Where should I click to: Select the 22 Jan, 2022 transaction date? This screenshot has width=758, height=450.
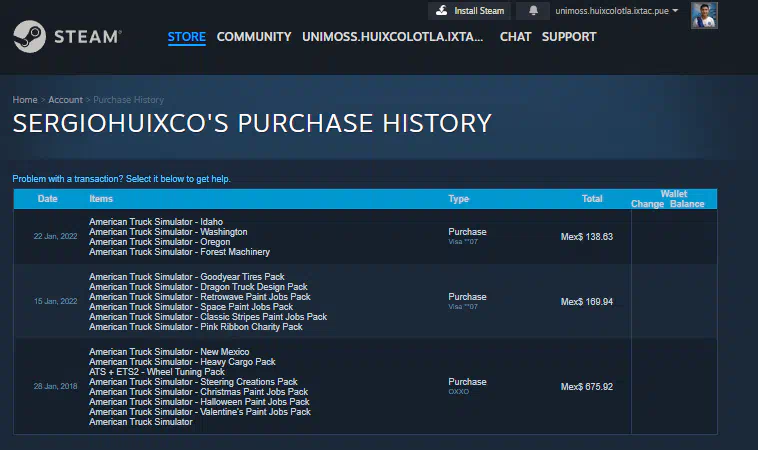55,236
